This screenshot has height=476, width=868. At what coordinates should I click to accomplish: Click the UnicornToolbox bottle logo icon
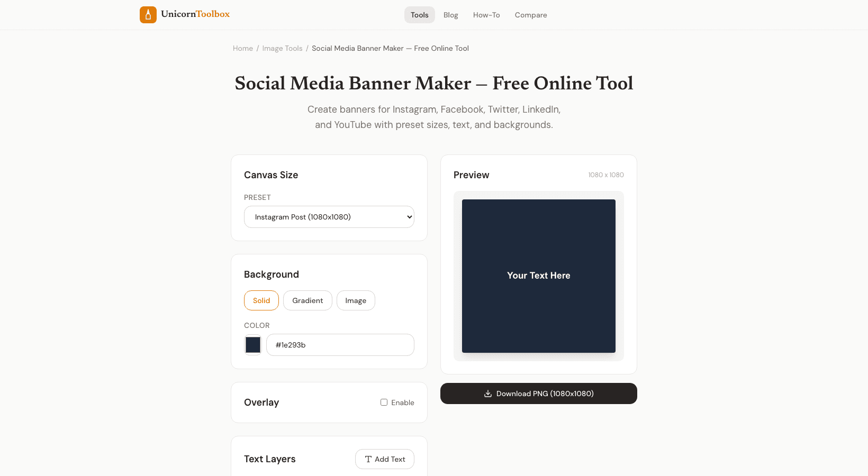[148, 15]
